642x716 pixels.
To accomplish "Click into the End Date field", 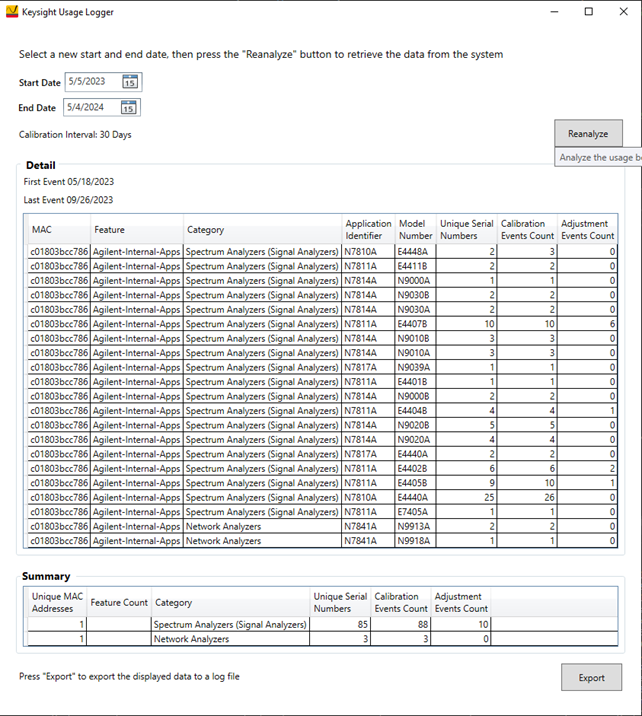I will click(x=92, y=107).
